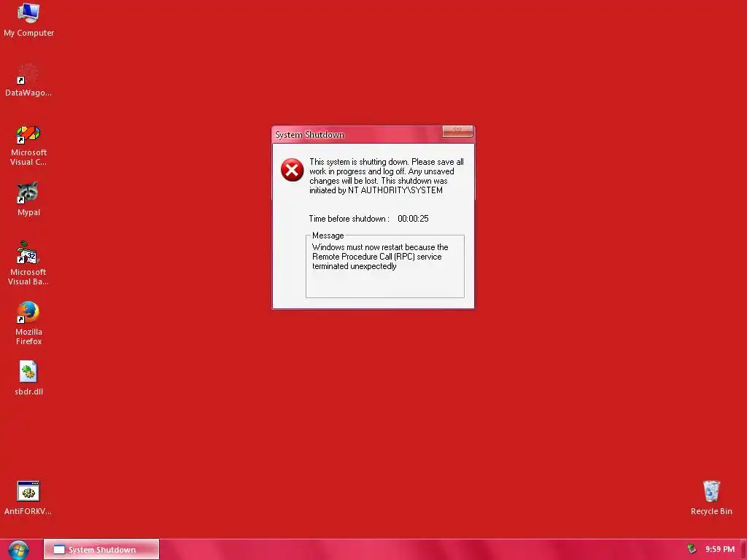This screenshot has width=747, height=560.
Task: Click the disabled close button of System Shutdown
Action: (x=457, y=131)
